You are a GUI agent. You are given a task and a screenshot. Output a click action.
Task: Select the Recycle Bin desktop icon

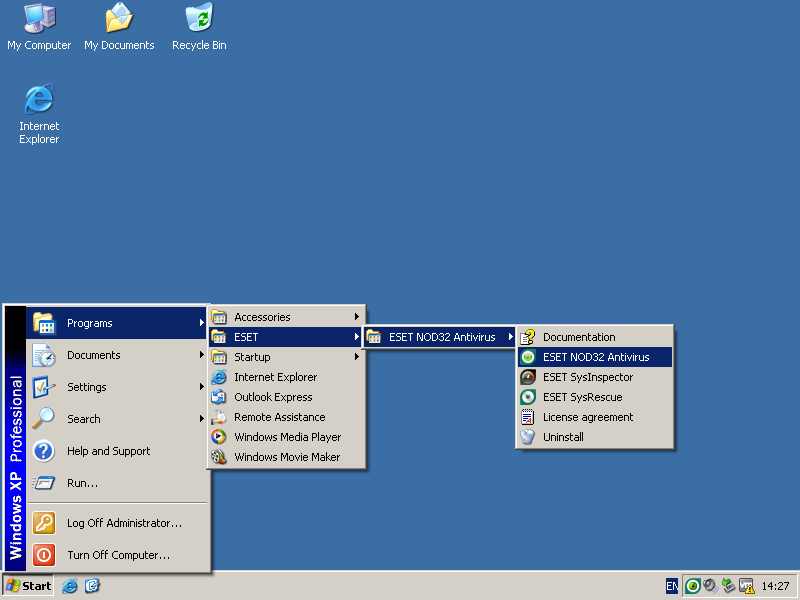tap(199, 27)
